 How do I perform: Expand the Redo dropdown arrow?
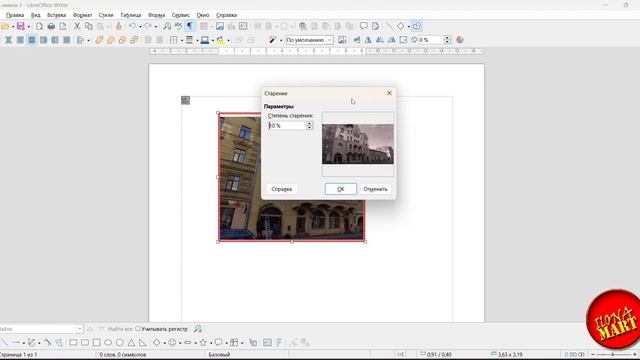[156, 27]
